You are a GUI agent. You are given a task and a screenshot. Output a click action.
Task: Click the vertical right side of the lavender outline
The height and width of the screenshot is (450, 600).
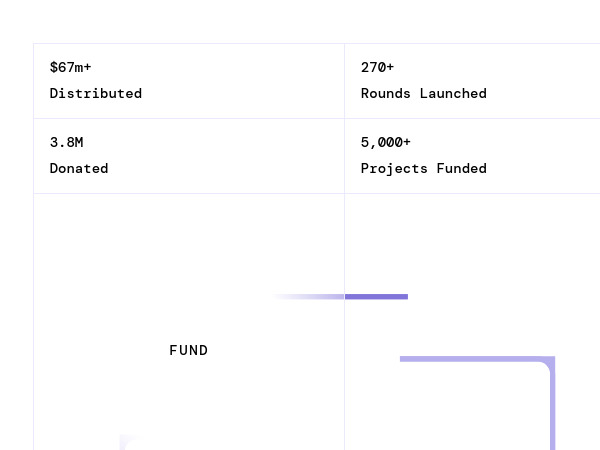click(551, 410)
